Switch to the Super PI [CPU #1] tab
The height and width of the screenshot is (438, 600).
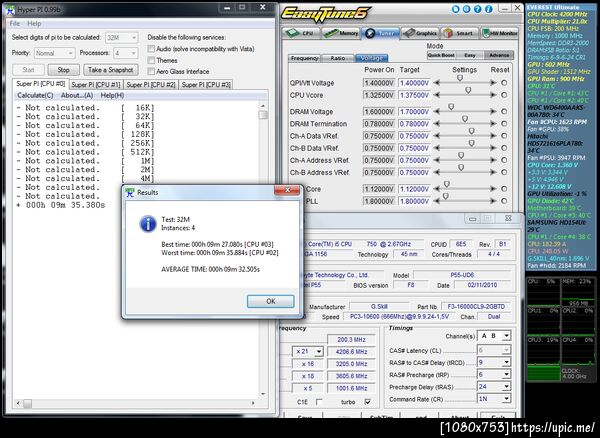click(x=96, y=85)
